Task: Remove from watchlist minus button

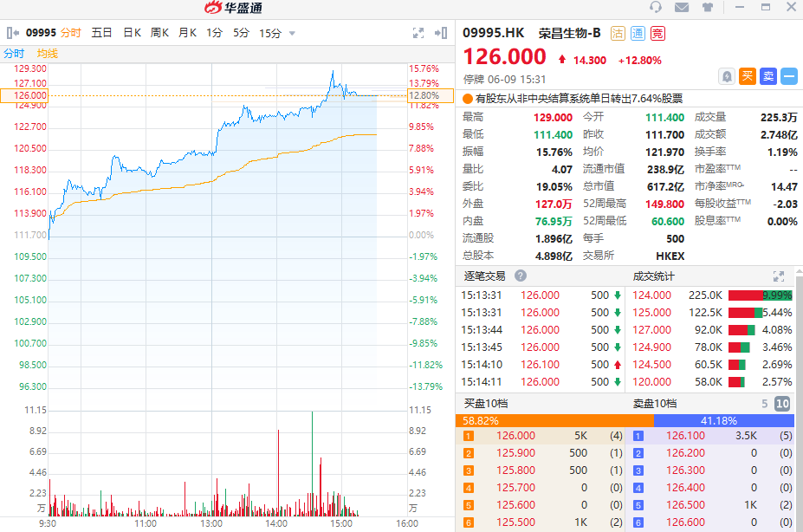Action: [789, 76]
